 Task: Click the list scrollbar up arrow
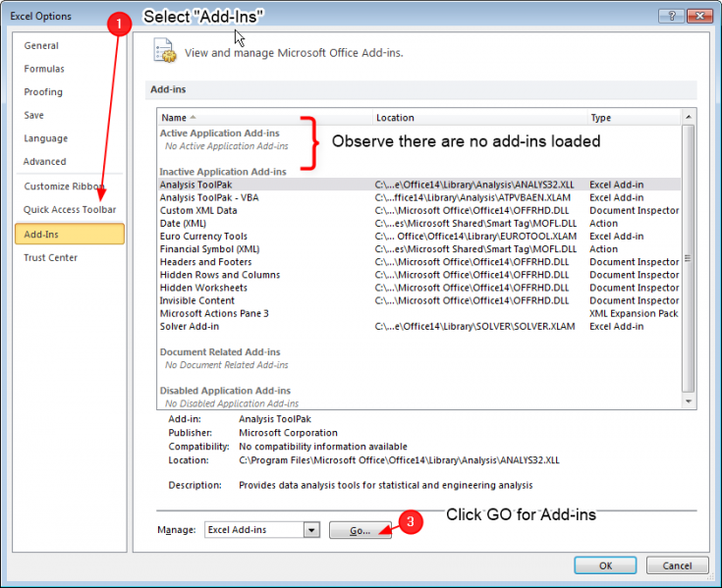[689, 117]
